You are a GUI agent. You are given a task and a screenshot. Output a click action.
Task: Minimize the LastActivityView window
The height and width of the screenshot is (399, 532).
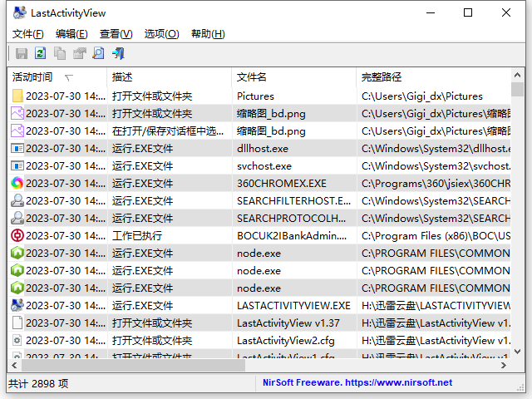[x=431, y=13]
